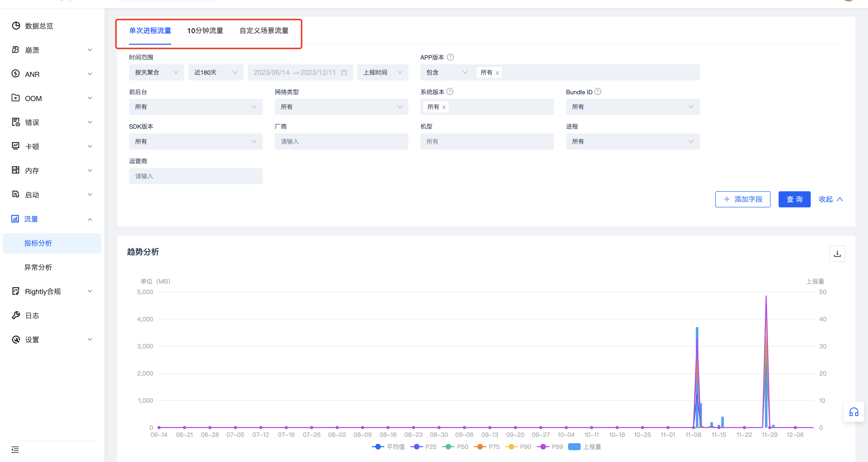The width and height of the screenshot is (868, 462).
Task: Open the 网络类型 dropdown
Action: pos(341,107)
